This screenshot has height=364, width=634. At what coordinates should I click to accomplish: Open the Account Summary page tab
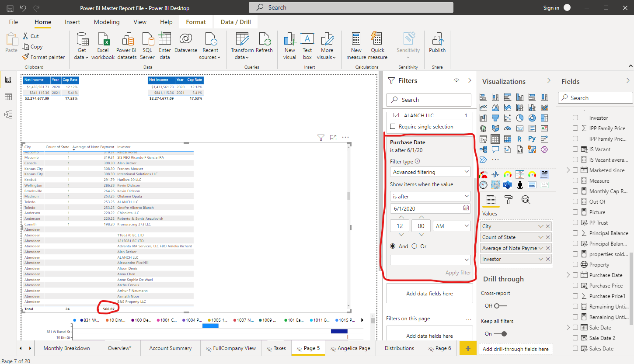click(x=171, y=348)
